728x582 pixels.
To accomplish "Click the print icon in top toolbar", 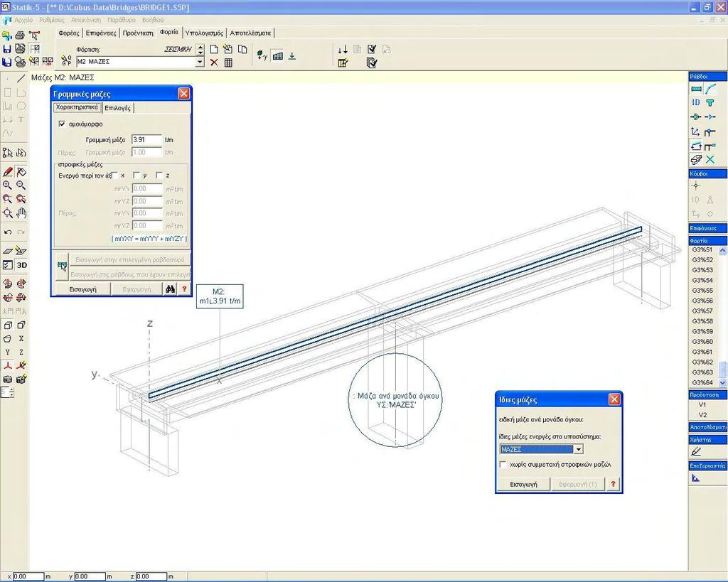I will click(x=20, y=36).
